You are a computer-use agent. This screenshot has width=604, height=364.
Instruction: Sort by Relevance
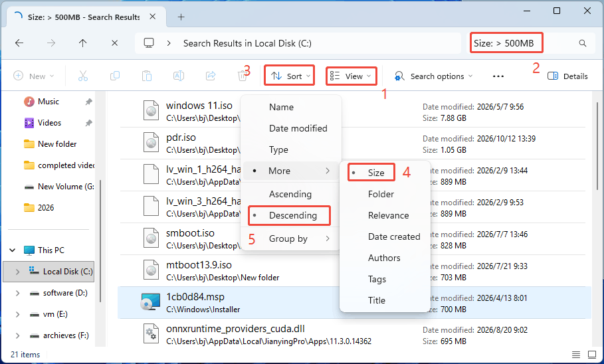pos(385,215)
